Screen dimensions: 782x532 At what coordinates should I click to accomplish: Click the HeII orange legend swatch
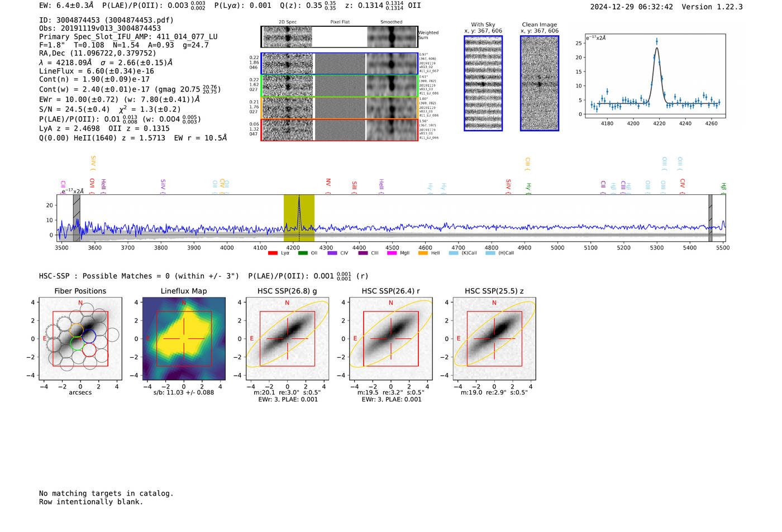click(423, 253)
